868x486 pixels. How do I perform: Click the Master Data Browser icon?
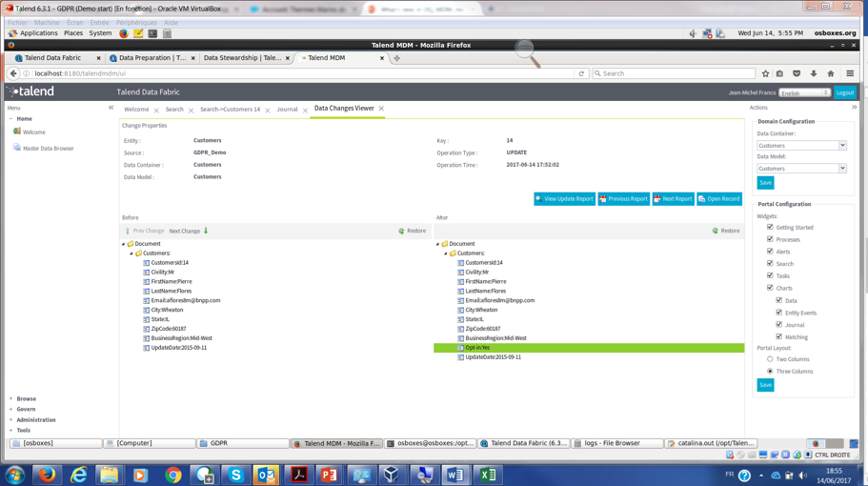tap(16, 148)
